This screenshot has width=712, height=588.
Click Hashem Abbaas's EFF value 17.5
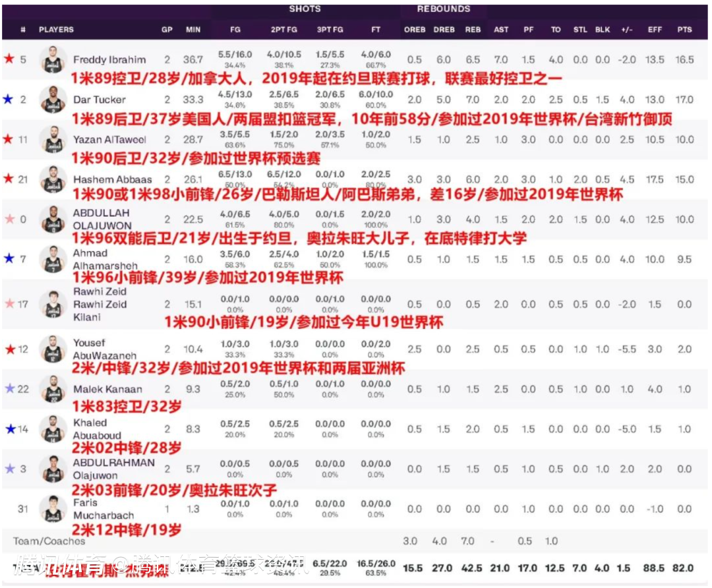point(655,179)
